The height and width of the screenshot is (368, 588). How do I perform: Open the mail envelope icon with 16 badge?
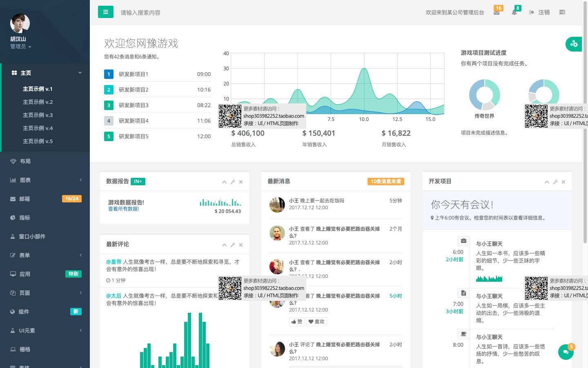click(497, 12)
